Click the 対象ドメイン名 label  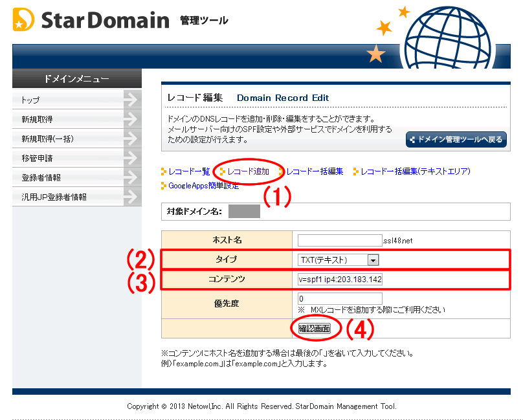(194, 212)
